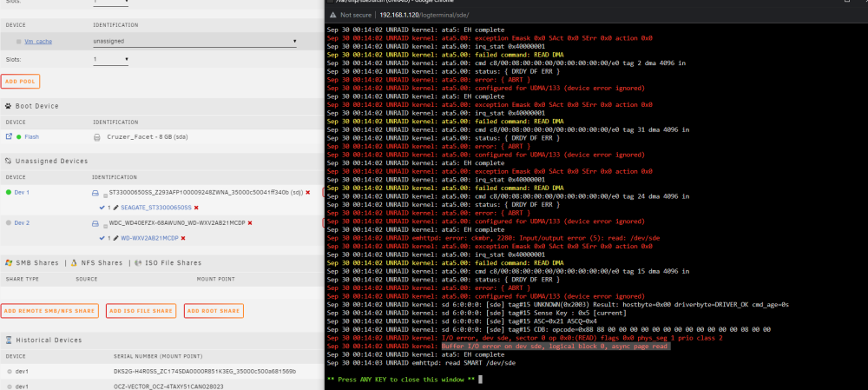The image size is (868, 390).
Task: Collapse partitions of the ST33000650SS drive
Action: 105,195
